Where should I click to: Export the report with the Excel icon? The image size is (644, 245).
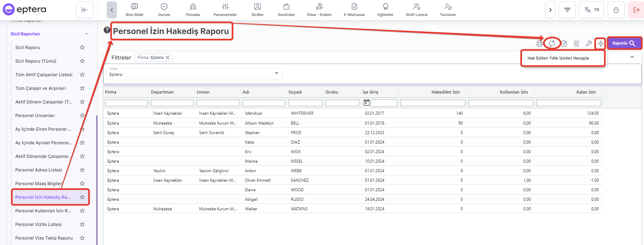[x=564, y=44]
